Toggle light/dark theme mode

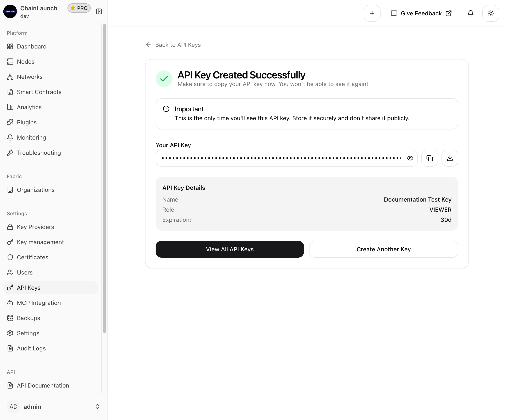[x=491, y=13]
